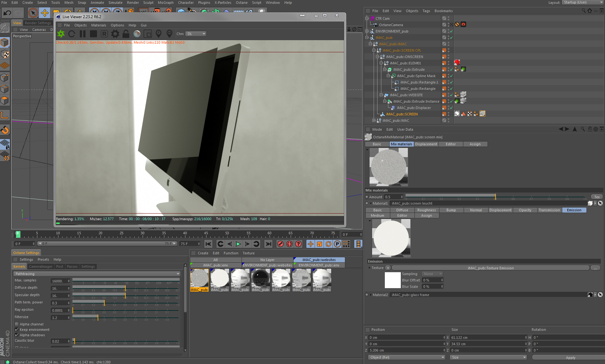Toggle parameter keyframe recording P icon
Image resolution: width=605 pixels, height=364 pixels.
[337, 244]
